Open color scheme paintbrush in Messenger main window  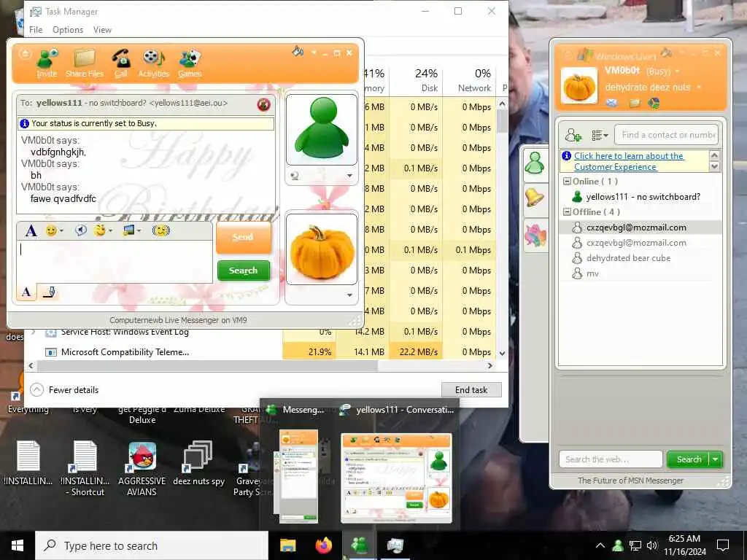point(667,52)
